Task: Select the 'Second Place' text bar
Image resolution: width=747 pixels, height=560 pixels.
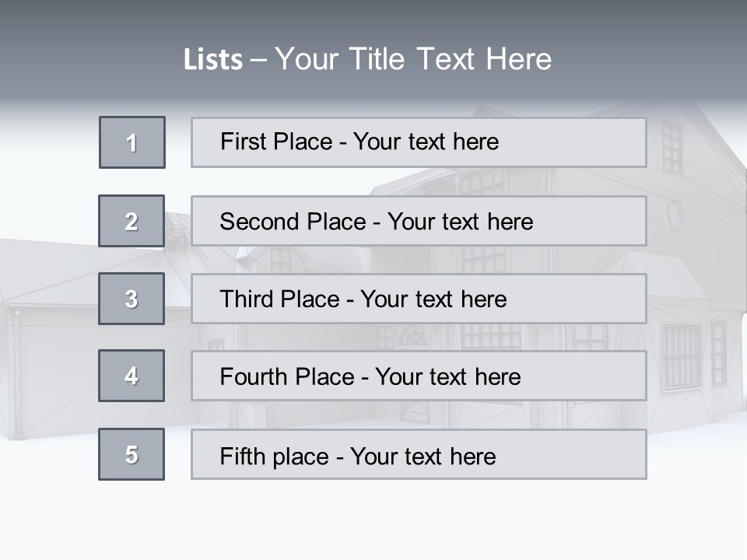Action: coord(419,221)
